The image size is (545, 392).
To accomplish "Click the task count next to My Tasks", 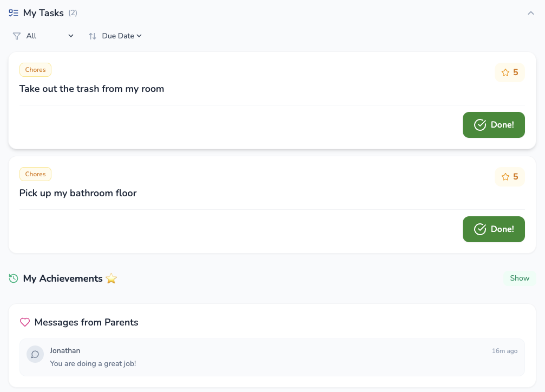I will [x=73, y=12].
